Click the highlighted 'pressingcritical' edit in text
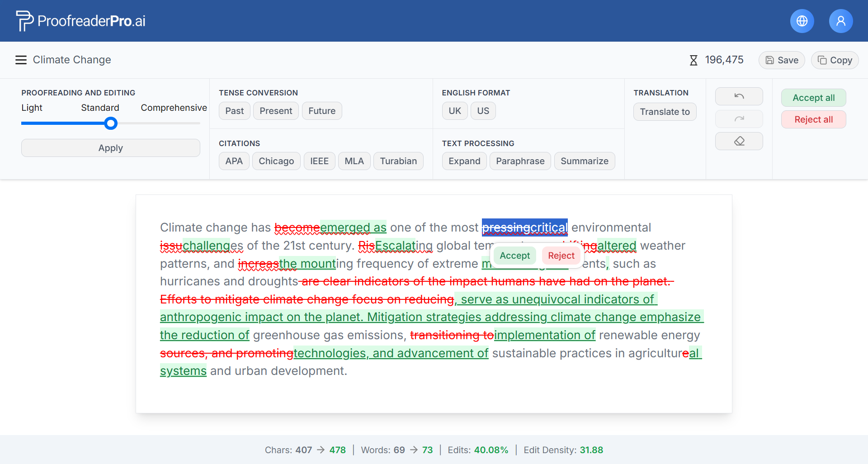This screenshot has width=868, height=464. [x=524, y=227]
